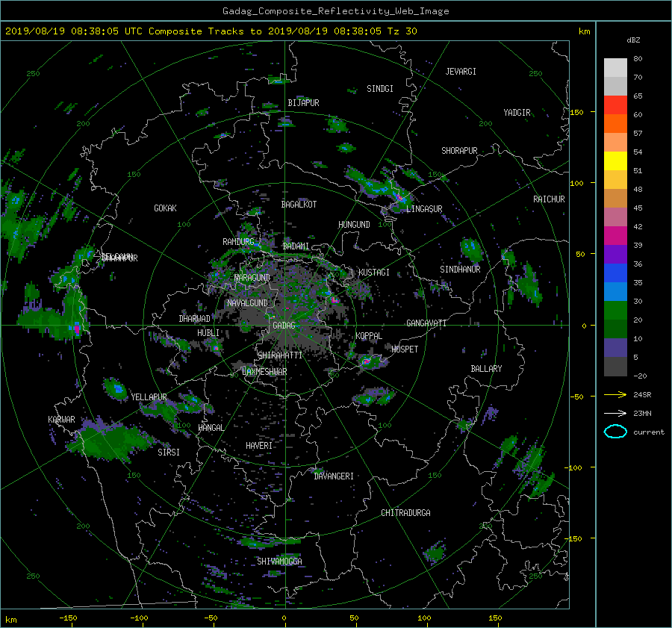This screenshot has height=628, width=672.
Task: Click the KUSTAGI city label
Action: click(374, 273)
